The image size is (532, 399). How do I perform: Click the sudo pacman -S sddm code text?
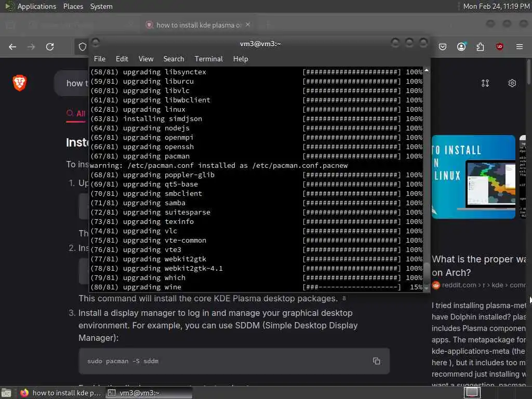click(x=123, y=361)
